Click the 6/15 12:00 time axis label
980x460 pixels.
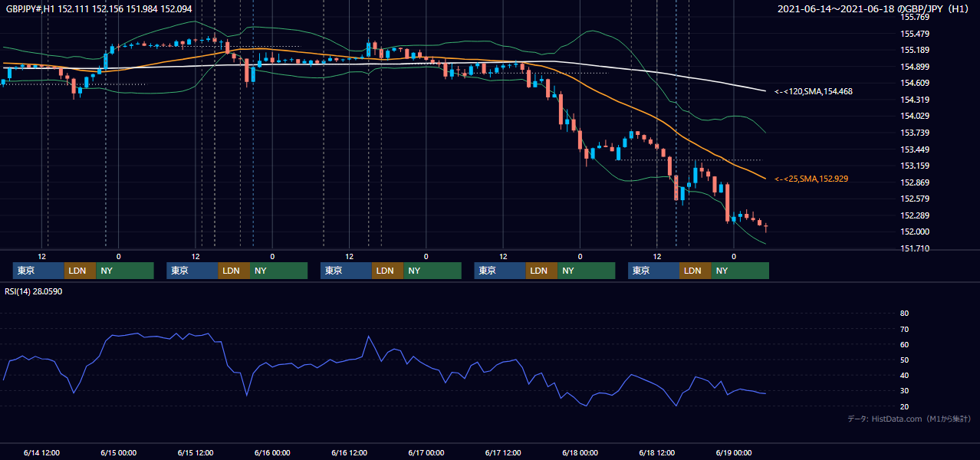pos(196,452)
